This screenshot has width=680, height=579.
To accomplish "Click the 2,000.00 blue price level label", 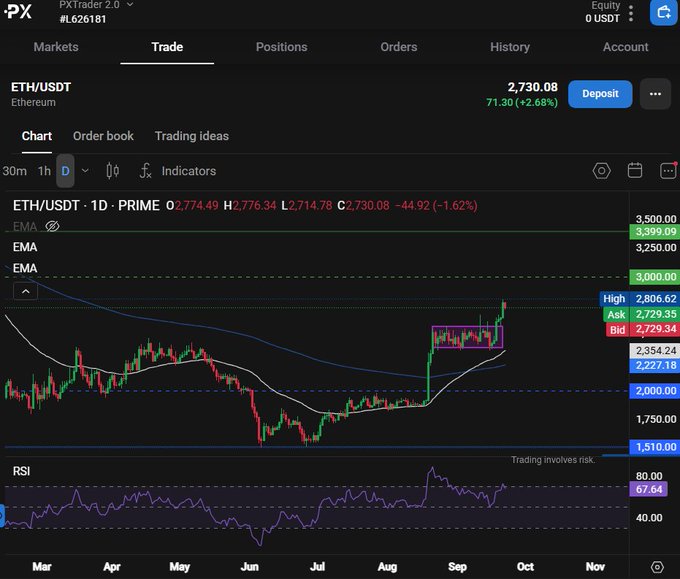I will point(654,391).
